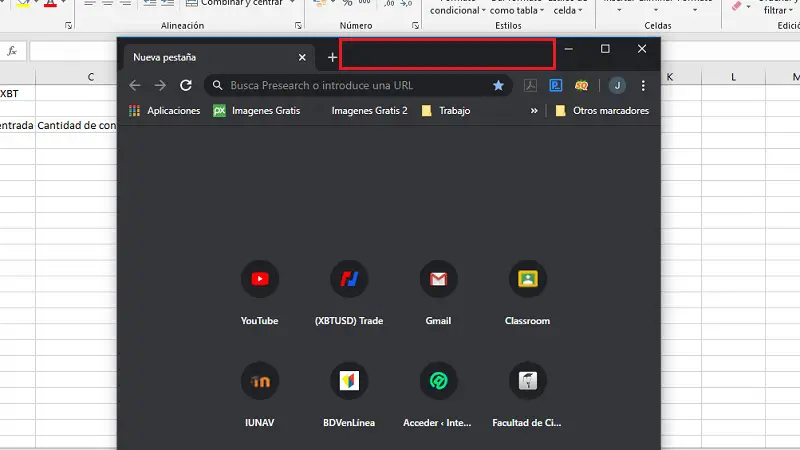This screenshot has height=450, width=800.
Task: Select column L header in Excel
Action: (733, 77)
